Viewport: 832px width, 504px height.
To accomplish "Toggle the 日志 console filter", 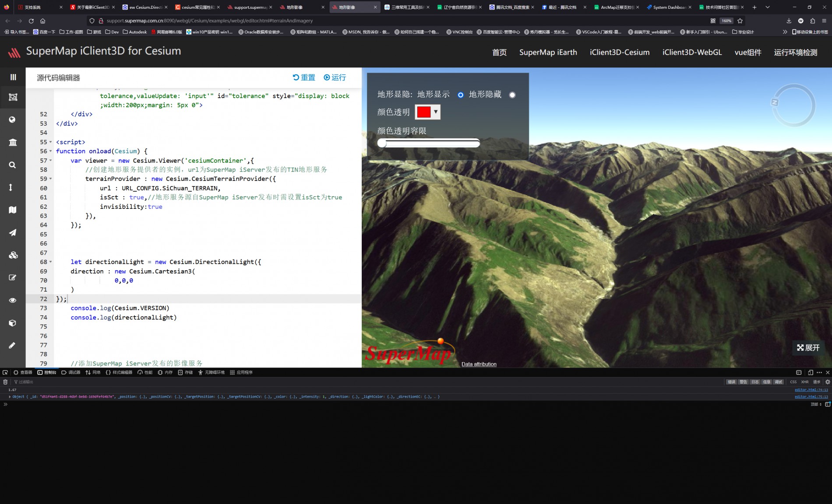I will 755,382.
